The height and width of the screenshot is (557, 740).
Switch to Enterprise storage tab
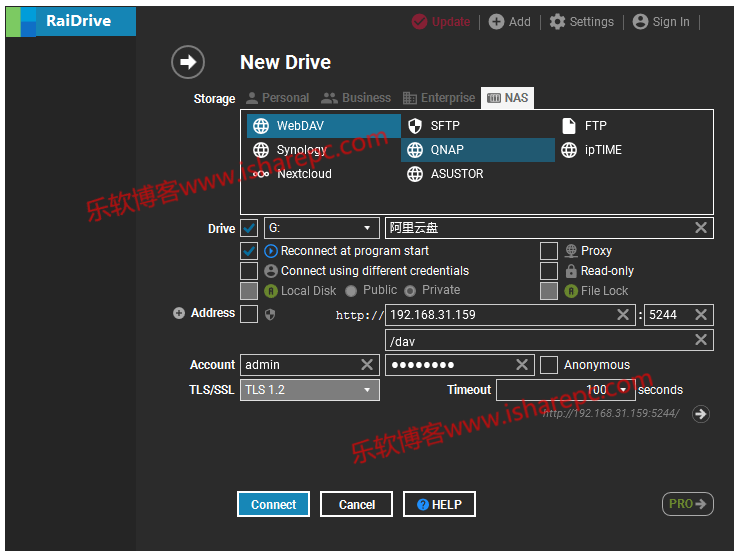tap(439, 98)
